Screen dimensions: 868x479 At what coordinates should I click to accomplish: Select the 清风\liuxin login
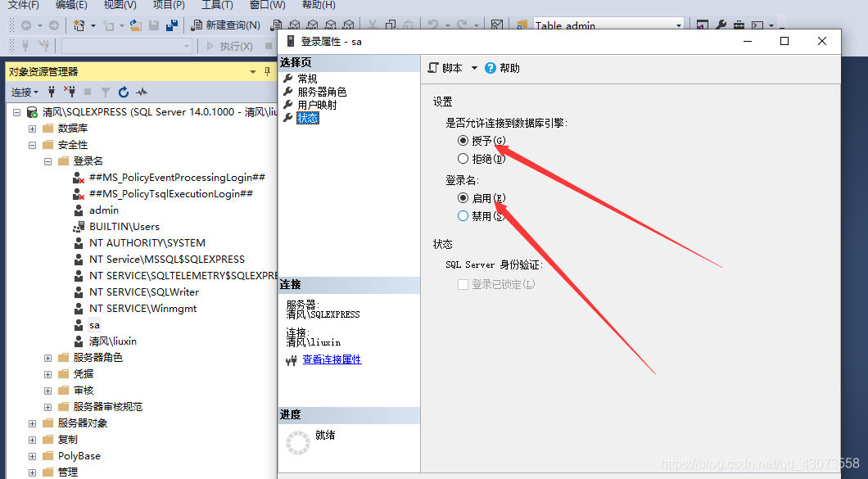[x=113, y=341]
